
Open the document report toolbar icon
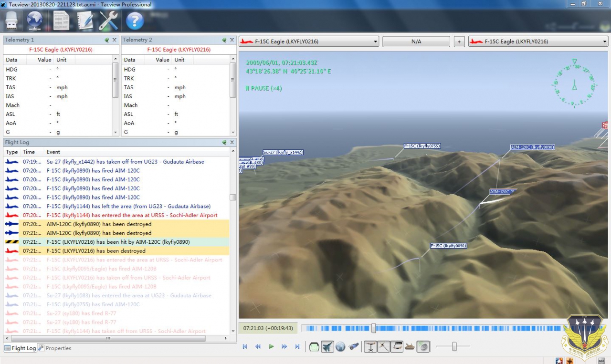coord(61,21)
